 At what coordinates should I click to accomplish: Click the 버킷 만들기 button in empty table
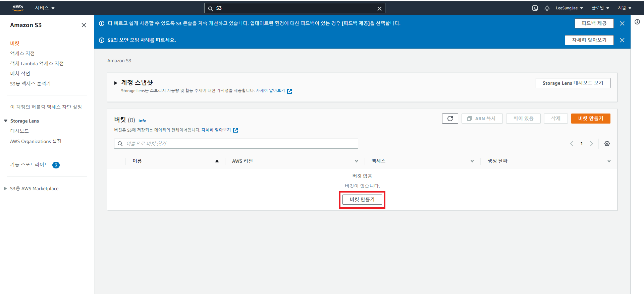(362, 200)
